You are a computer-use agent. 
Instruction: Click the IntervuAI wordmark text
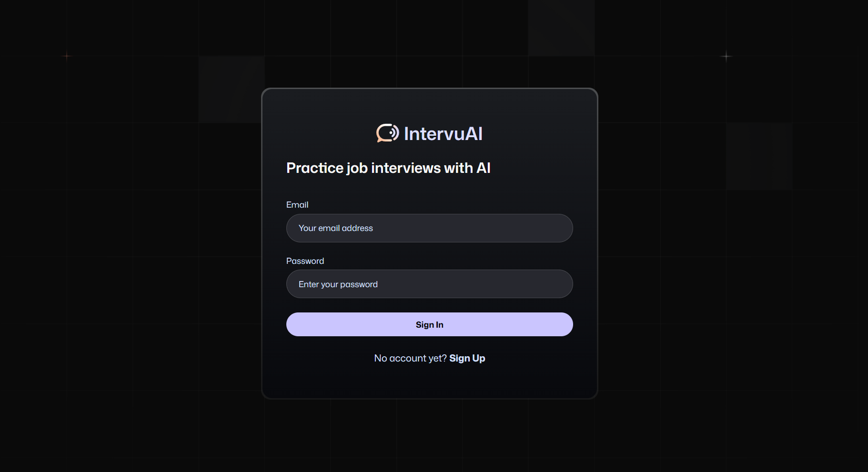pos(443,134)
